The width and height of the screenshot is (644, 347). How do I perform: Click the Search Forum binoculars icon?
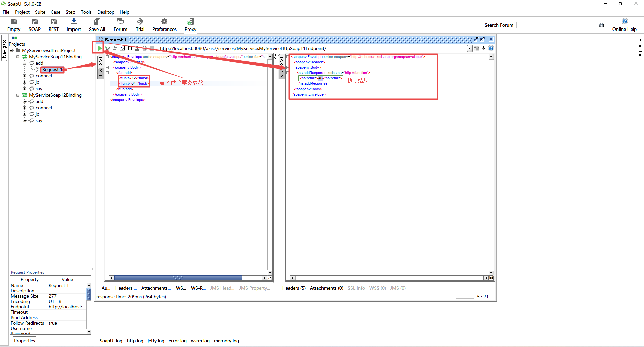click(x=601, y=25)
